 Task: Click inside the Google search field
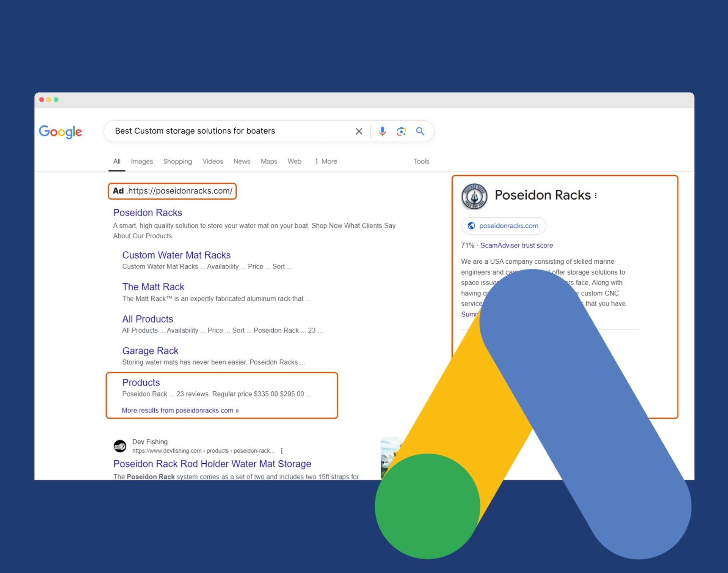pos(227,131)
